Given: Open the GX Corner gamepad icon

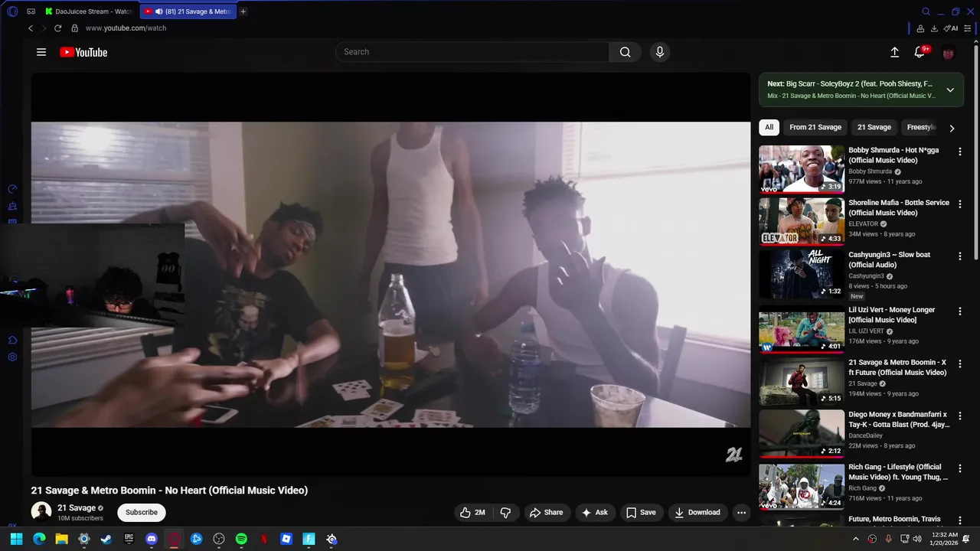Looking at the screenshot, I should coord(31,11).
